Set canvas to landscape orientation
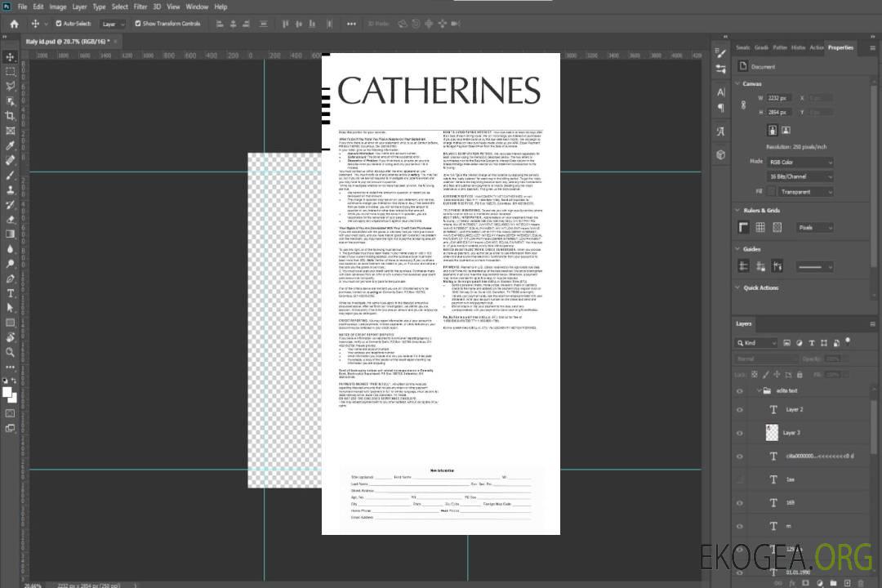This screenshot has width=882, height=588. pos(786,131)
